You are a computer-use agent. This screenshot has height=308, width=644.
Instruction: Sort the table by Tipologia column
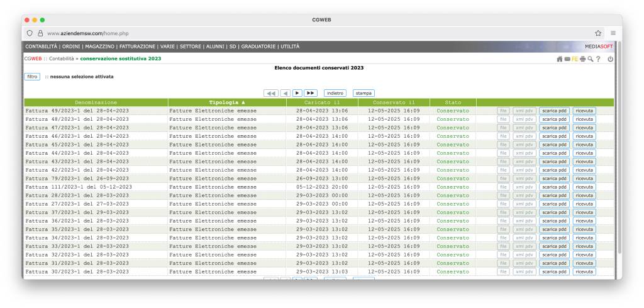227,102
